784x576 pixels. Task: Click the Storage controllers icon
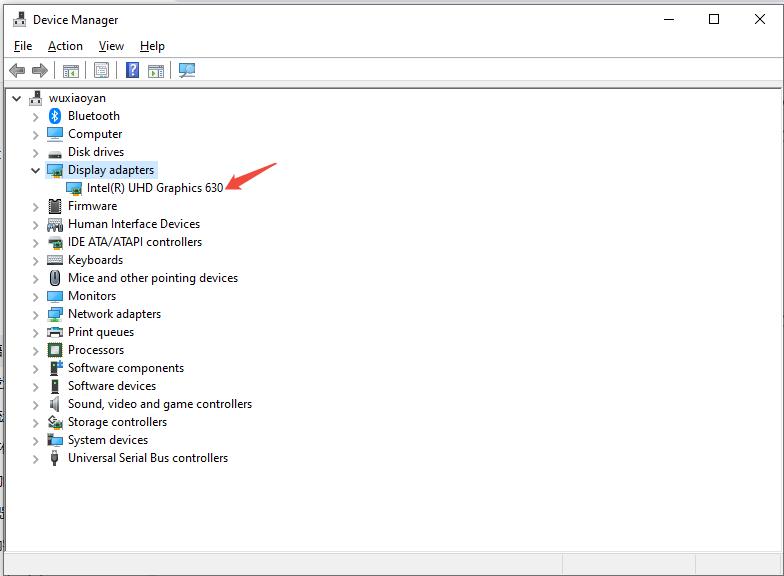coord(55,422)
